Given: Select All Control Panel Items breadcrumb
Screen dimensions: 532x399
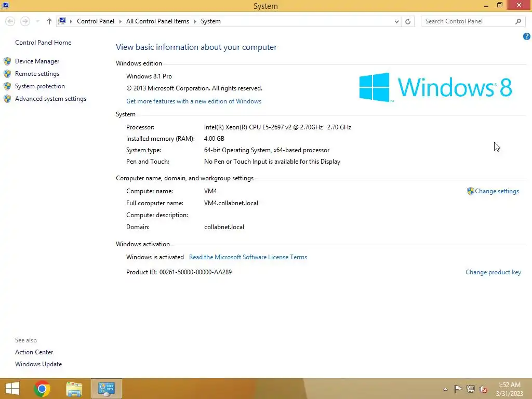Looking at the screenshot, I should click(x=157, y=21).
